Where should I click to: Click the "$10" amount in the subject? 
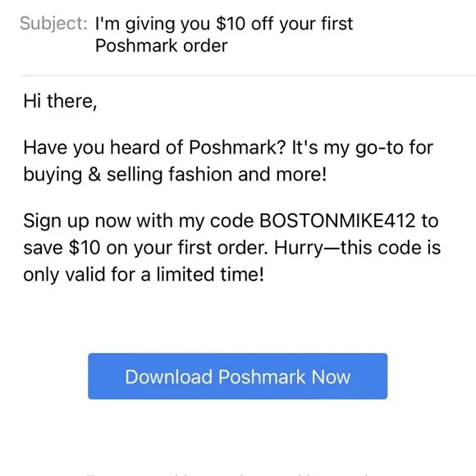pyautogui.click(x=231, y=24)
